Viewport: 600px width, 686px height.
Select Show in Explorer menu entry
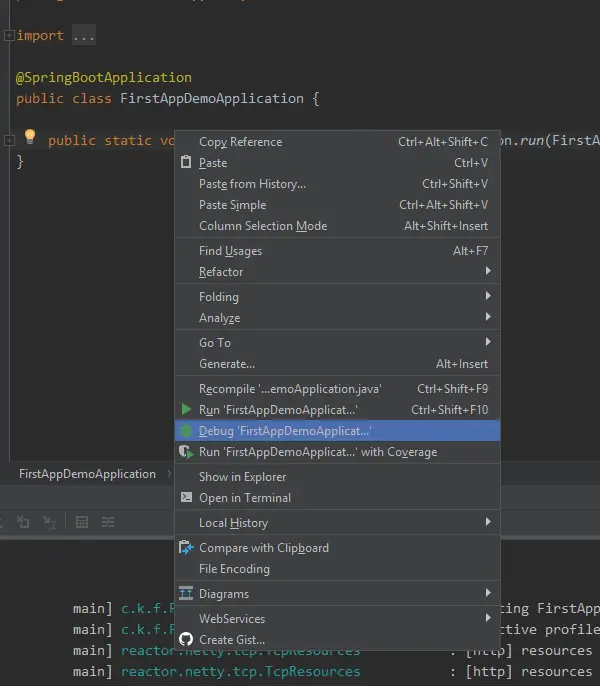pyautogui.click(x=337, y=476)
